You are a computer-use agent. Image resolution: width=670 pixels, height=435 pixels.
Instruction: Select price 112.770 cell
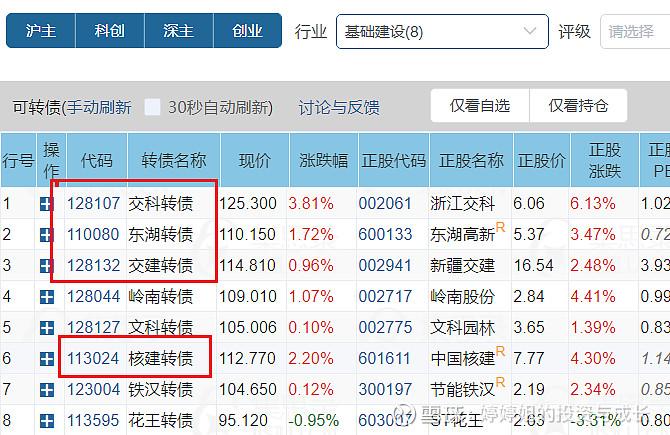(x=248, y=359)
